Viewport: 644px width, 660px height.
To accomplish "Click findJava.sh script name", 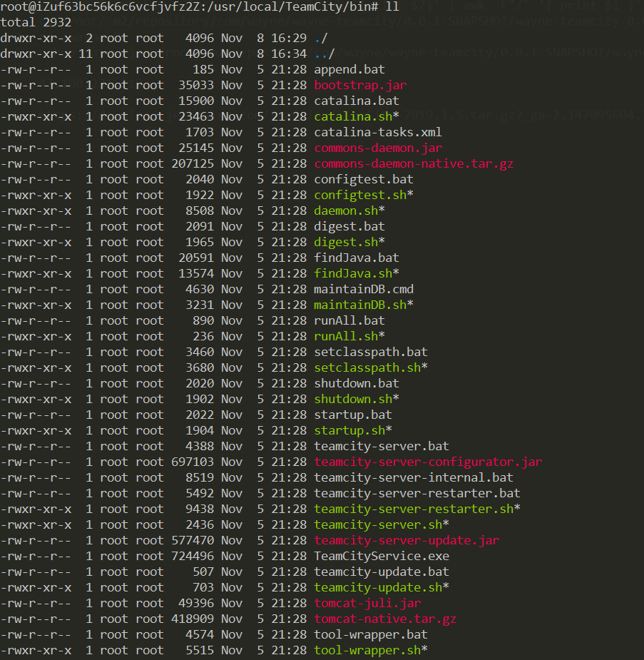I will tap(353, 273).
